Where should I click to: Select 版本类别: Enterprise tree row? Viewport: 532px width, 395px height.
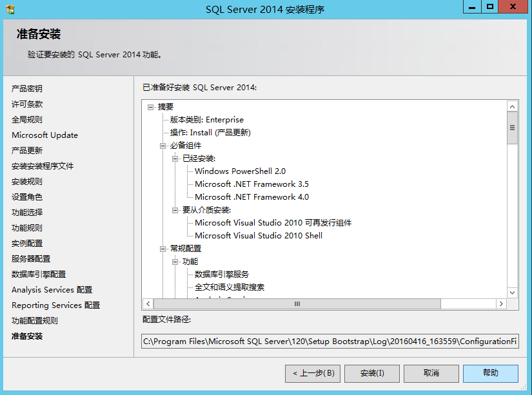click(206, 120)
